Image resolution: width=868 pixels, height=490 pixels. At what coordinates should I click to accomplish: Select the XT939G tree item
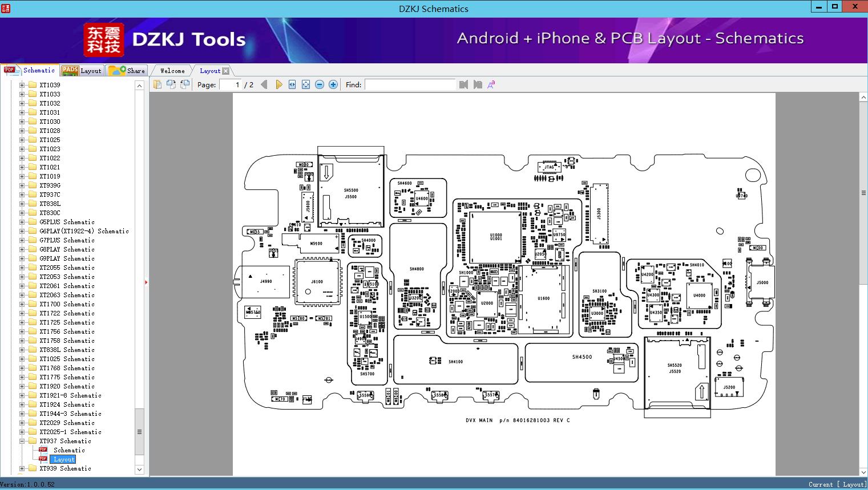tap(50, 185)
